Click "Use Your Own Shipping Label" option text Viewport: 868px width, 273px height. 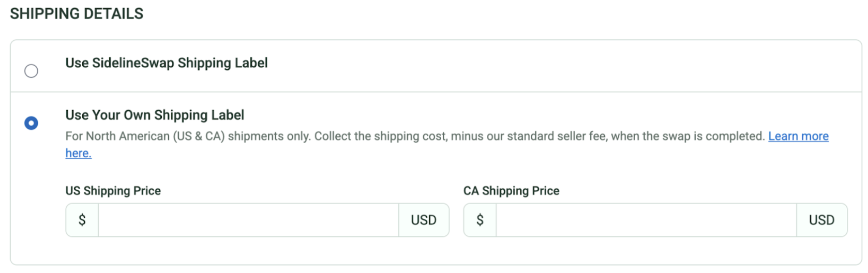click(155, 115)
